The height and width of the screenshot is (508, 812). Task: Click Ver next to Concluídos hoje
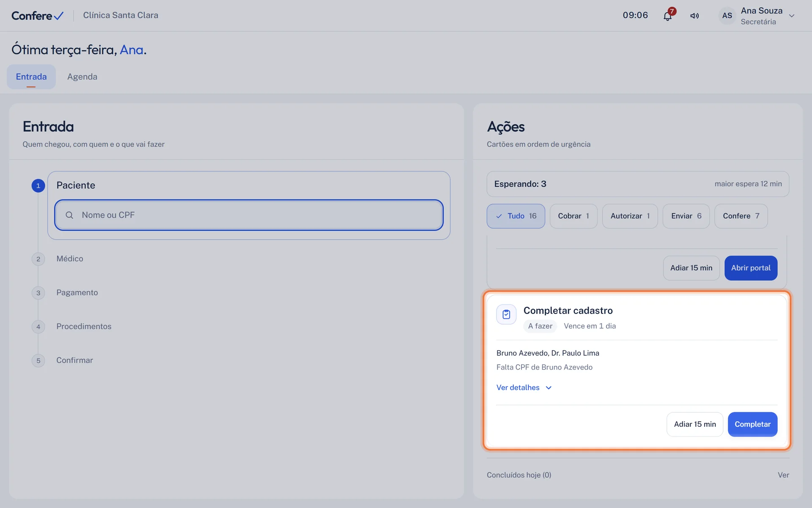pyautogui.click(x=783, y=475)
